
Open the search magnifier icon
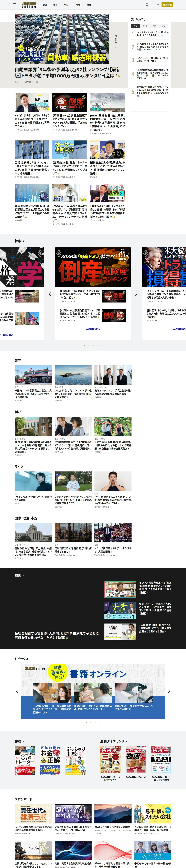click(147, 5)
